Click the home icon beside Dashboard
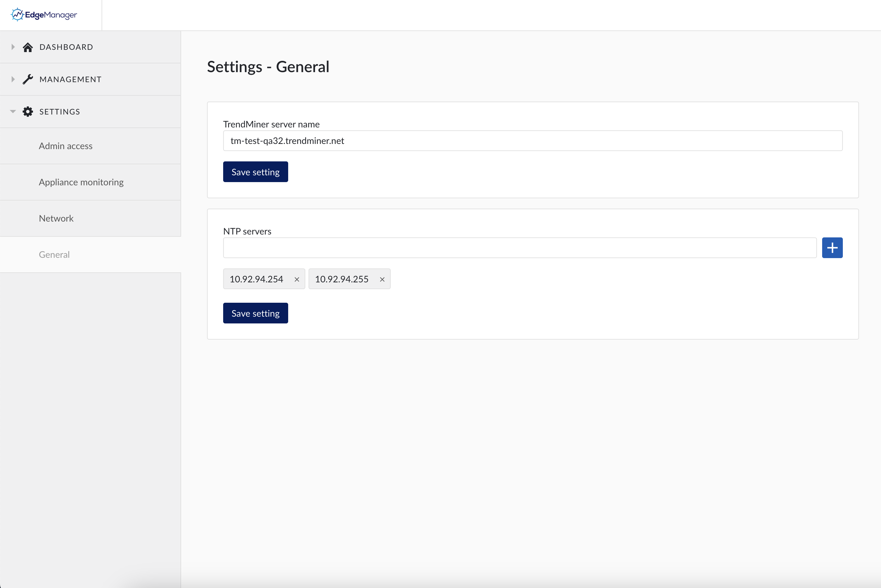881x588 pixels. [28, 47]
